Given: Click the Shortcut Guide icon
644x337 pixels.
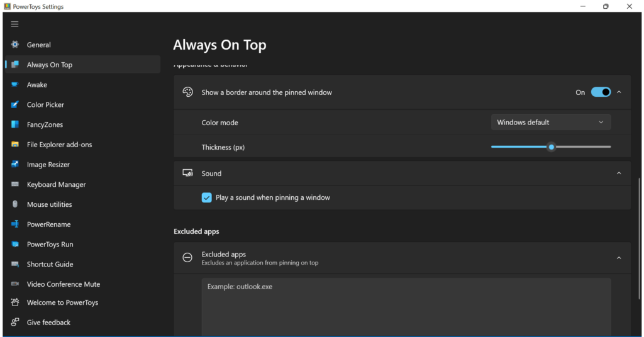Looking at the screenshot, I should [15, 264].
